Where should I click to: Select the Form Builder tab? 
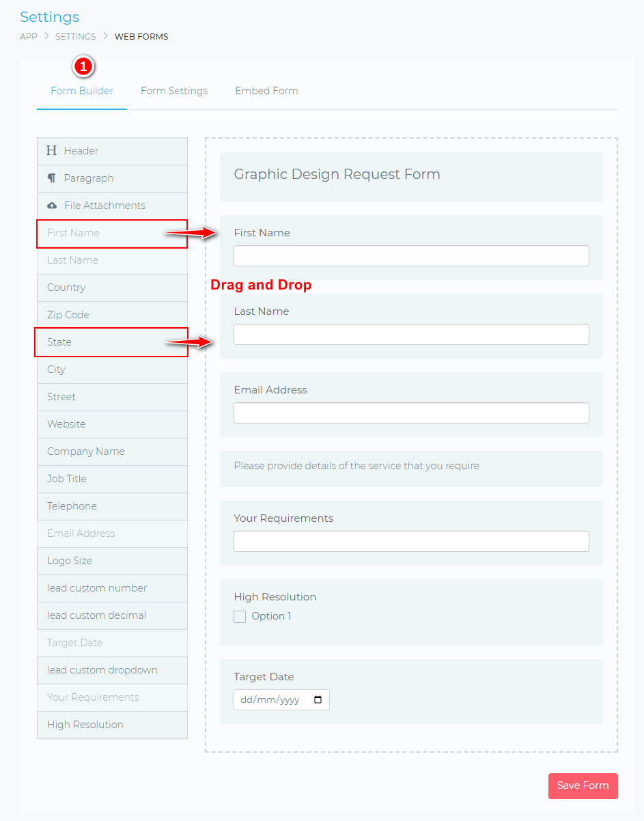(82, 91)
